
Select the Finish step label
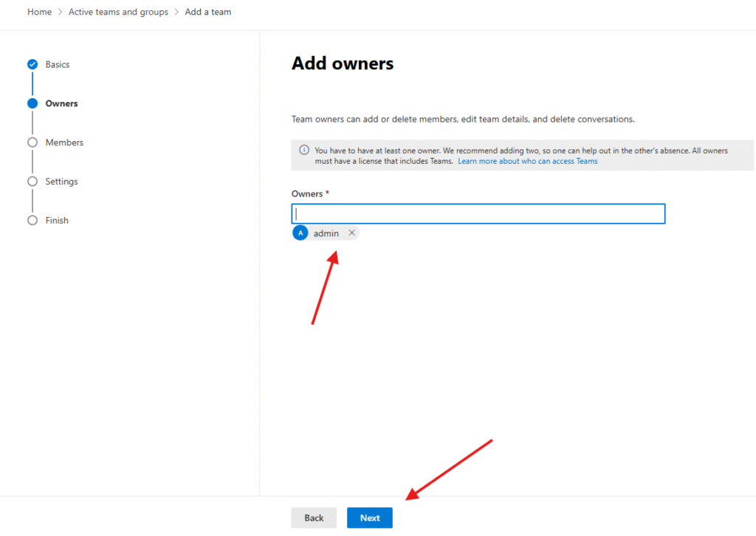point(57,221)
